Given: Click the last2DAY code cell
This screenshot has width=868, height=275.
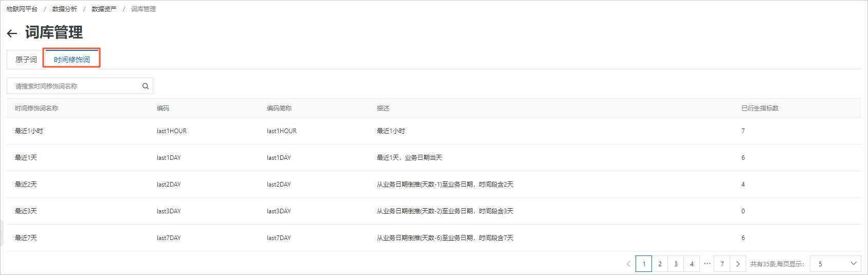Looking at the screenshot, I should (x=169, y=185).
